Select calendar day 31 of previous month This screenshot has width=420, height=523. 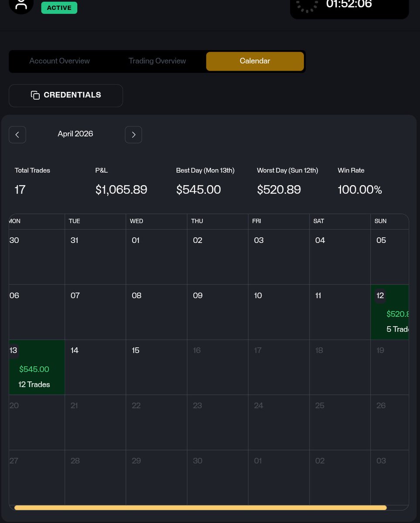[96, 257]
